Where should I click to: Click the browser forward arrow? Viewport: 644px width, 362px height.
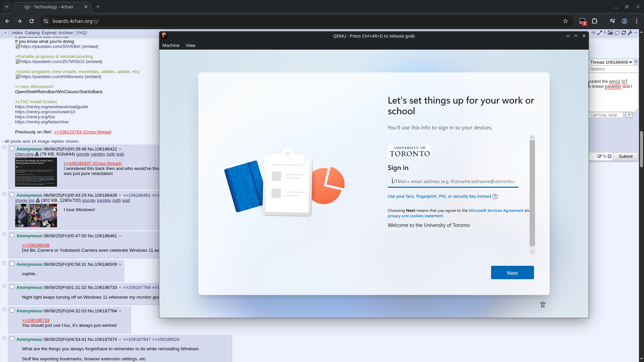[x=19, y=21]
